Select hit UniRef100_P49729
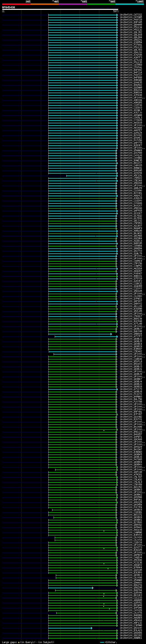146x644 pixels. [x=131, y=20]
